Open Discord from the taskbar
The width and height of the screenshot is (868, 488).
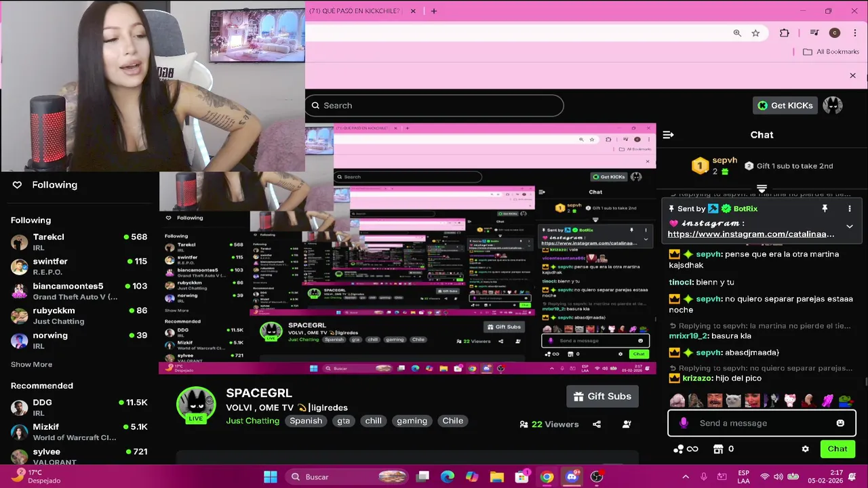pos(572,477)
